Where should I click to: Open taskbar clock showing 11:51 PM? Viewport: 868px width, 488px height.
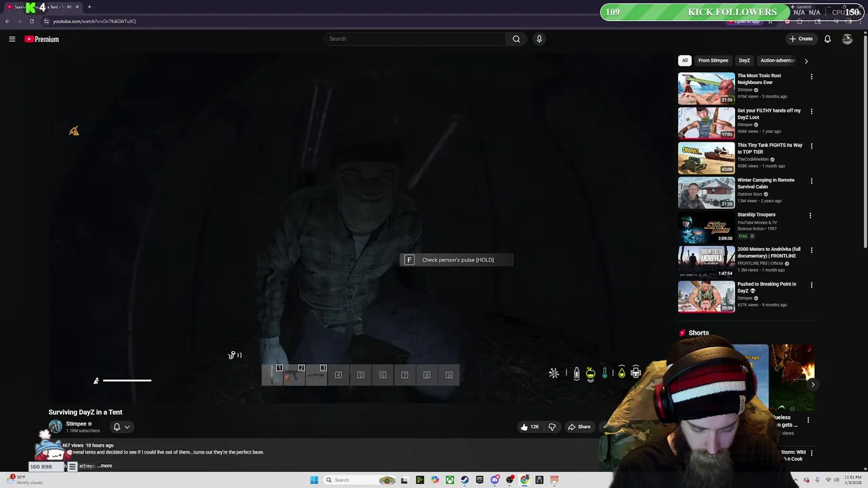click(x=852, y=480)
